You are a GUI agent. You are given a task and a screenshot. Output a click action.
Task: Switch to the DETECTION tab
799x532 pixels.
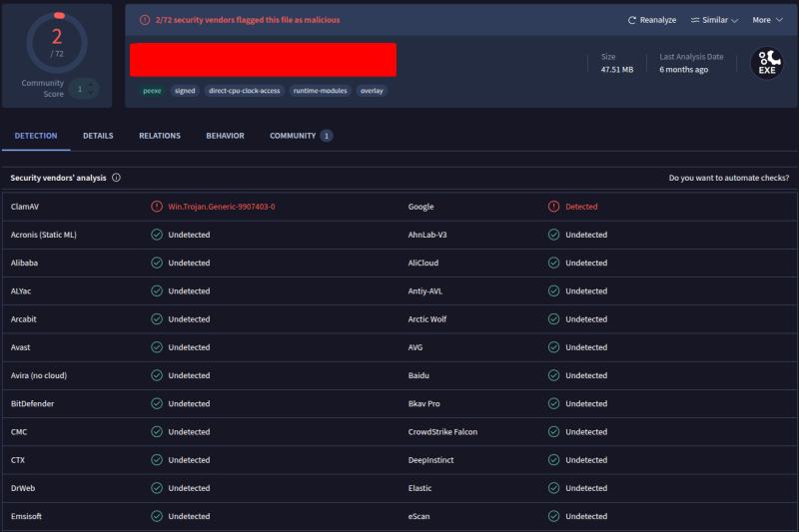coord(36,136)
